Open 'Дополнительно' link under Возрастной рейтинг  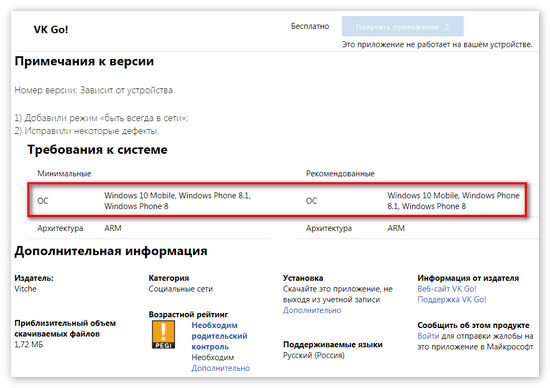point(221,368)
